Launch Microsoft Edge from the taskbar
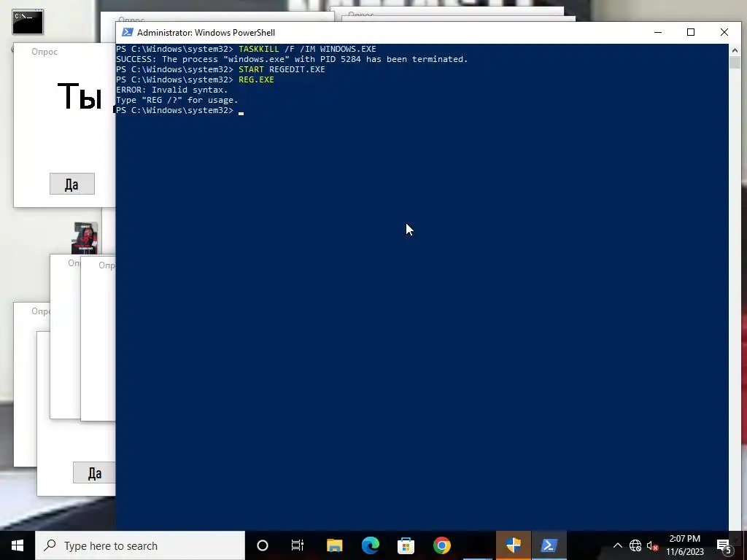The height and width of the screenshot is (560, 747). point(370,545)
